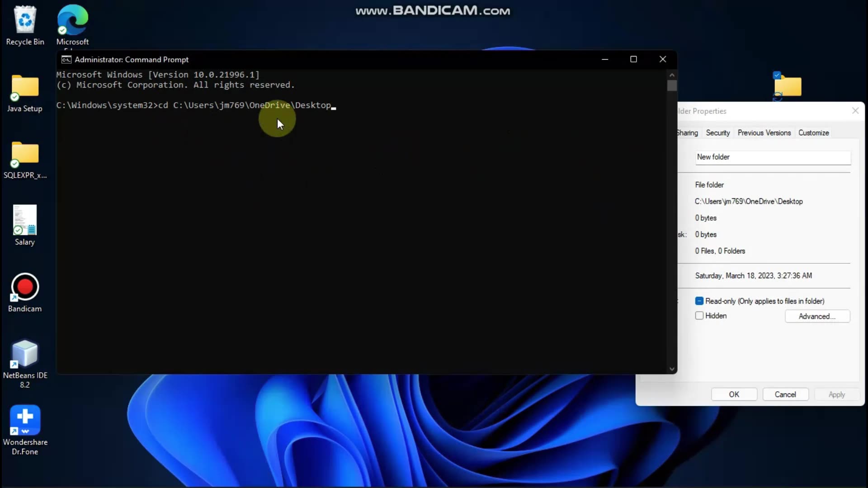
Task: Open the Customize tab
Action: click(813, 133)
